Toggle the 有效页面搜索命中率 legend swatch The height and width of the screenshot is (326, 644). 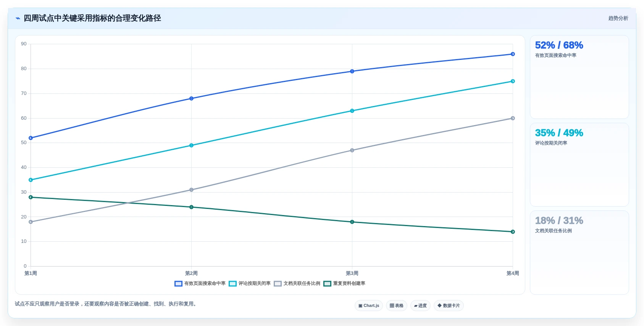point(178,284)
